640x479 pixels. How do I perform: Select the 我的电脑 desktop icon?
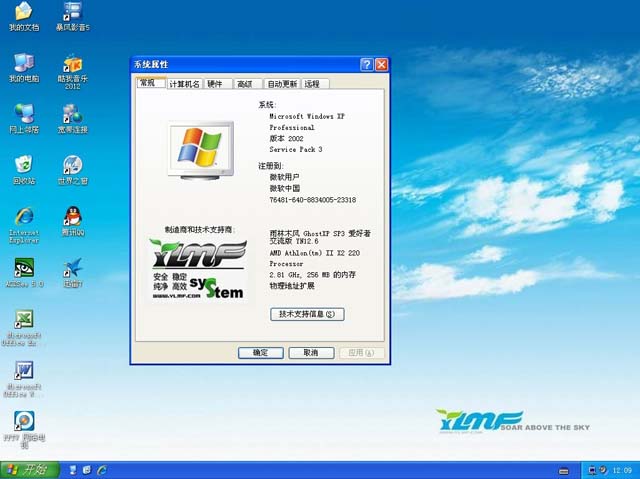click(x=24, y=63)
